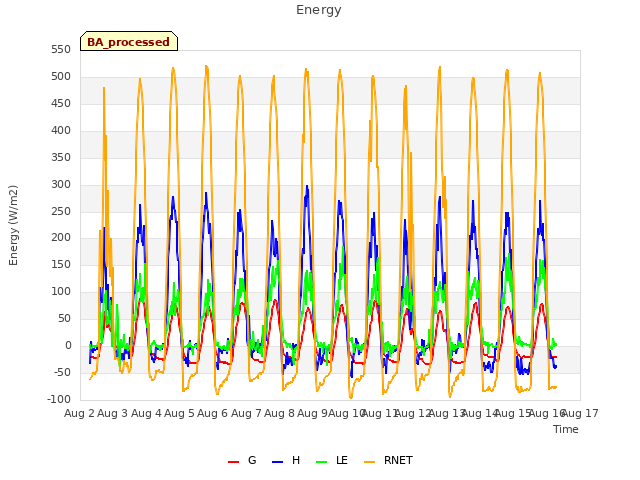Select the G legend label
The height and width of the screenshot is (480, 640).
click(x=252, y=460)
